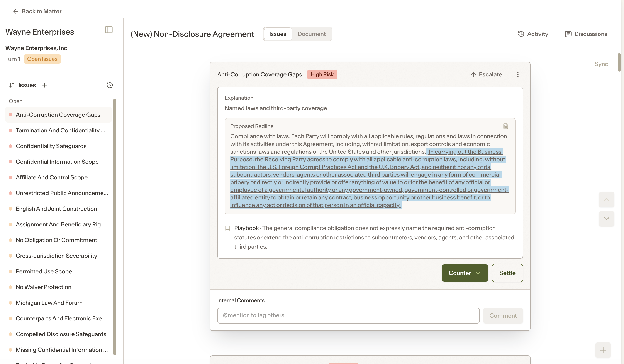624x364 pixels.
Task: Open the Counter dropdown
Action: (465, 273)
